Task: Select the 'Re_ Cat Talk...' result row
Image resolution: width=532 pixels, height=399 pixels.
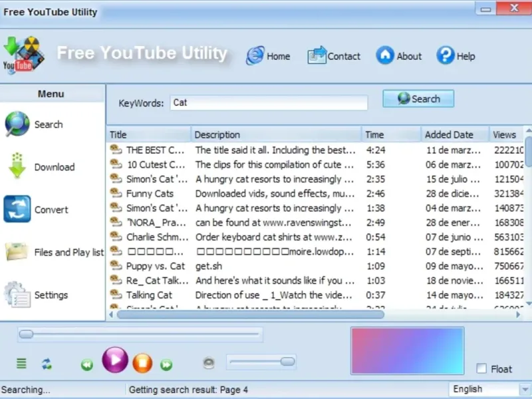Action: [x=317, y=281]
